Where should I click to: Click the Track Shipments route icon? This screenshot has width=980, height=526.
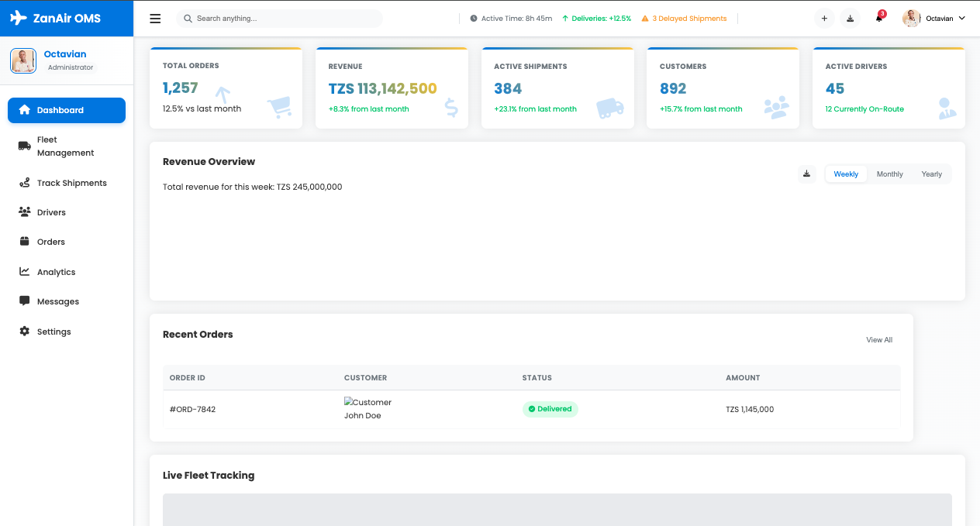(x=24, y=183)
